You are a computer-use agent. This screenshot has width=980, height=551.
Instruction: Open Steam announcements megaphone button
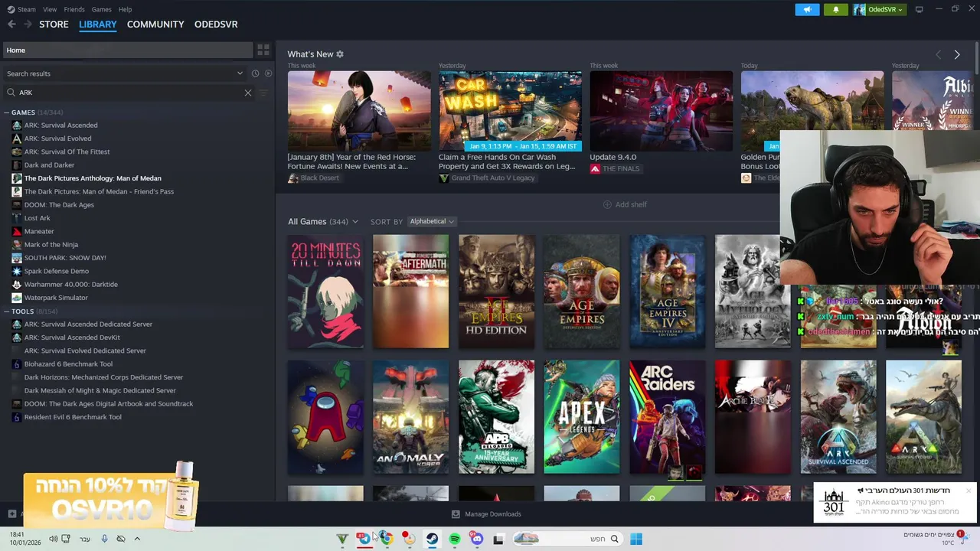[x=807, y=9]
